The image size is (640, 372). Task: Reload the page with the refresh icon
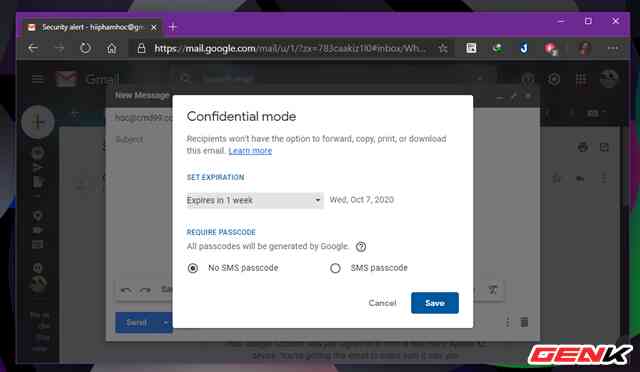[85, 48]
